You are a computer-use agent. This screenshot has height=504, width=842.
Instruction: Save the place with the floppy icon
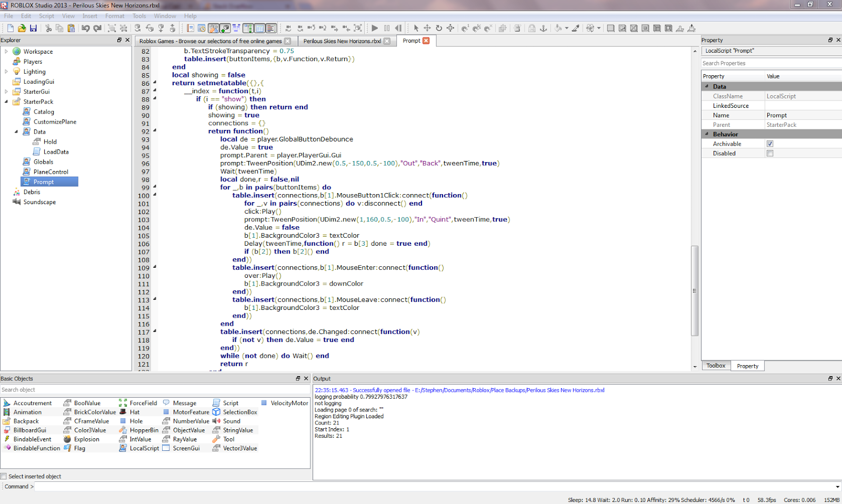(33, 28)
